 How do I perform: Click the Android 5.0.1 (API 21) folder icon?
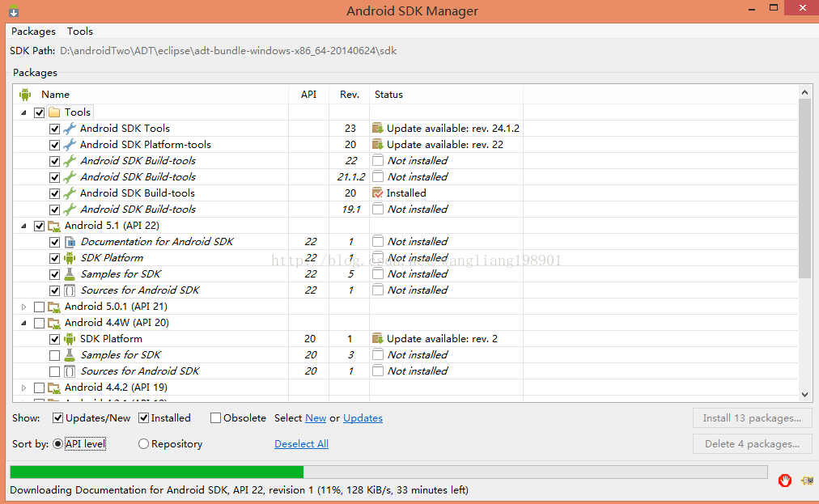pyautogui.click(x=54, y=307)
